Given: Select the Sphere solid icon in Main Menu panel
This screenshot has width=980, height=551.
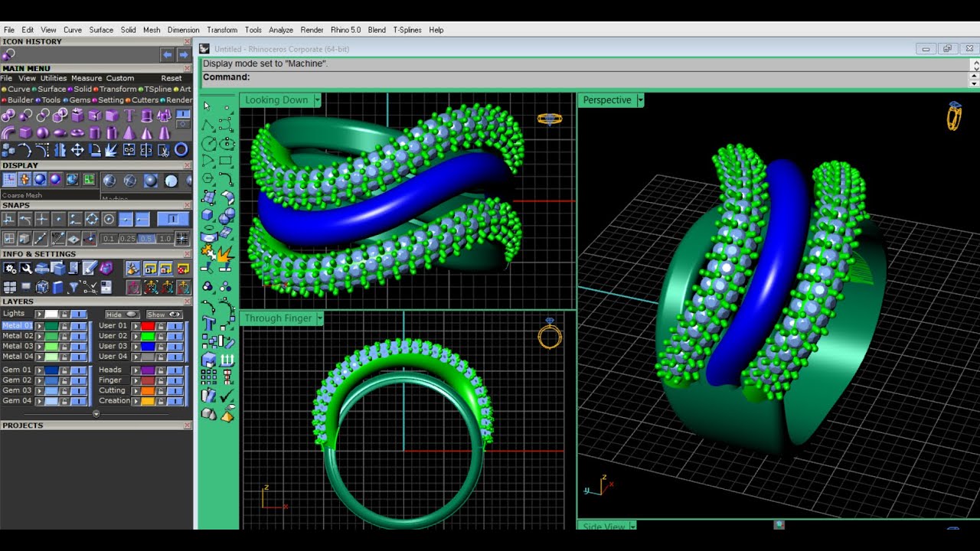Looking at the screenshot, I should [42, 132].
